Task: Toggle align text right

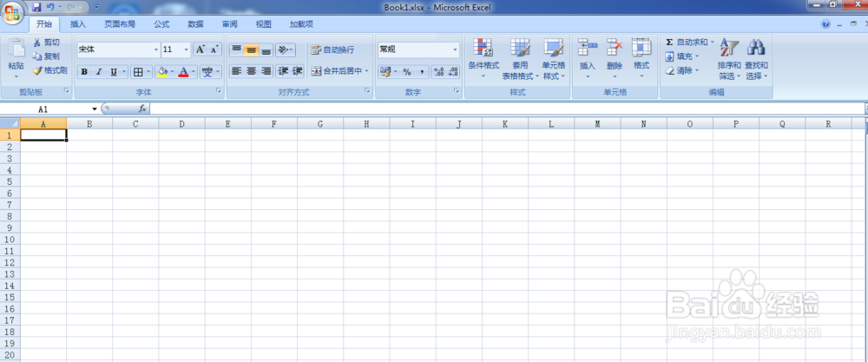Action: tap(266, 71)
